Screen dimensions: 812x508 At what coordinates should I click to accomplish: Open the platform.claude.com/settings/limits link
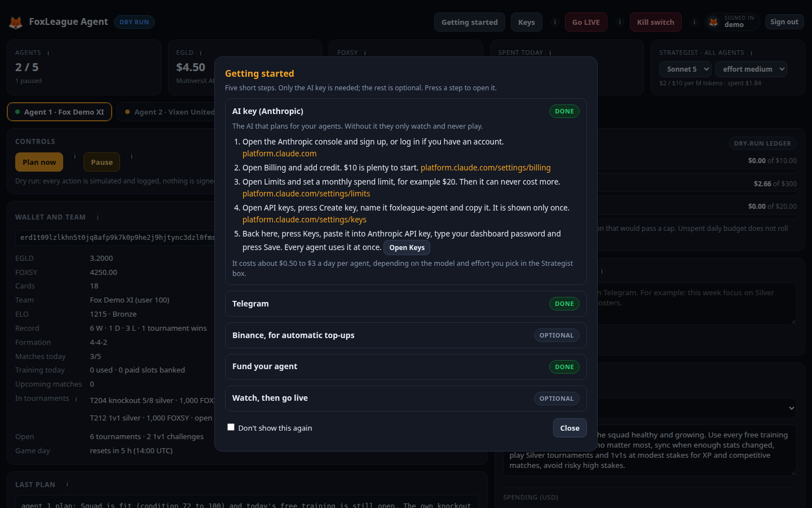click(306, 194)
